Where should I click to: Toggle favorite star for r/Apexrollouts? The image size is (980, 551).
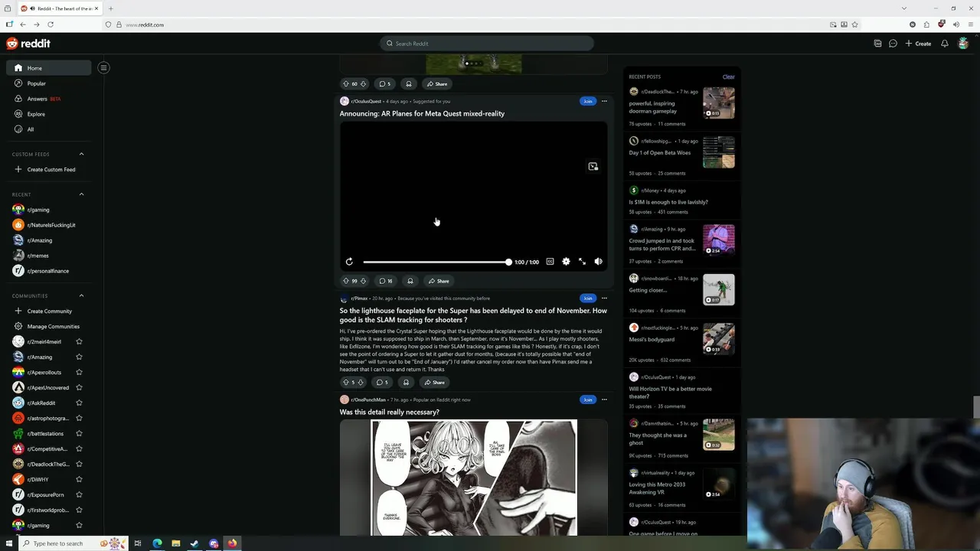pyautogui.click(x=79, y=372)
